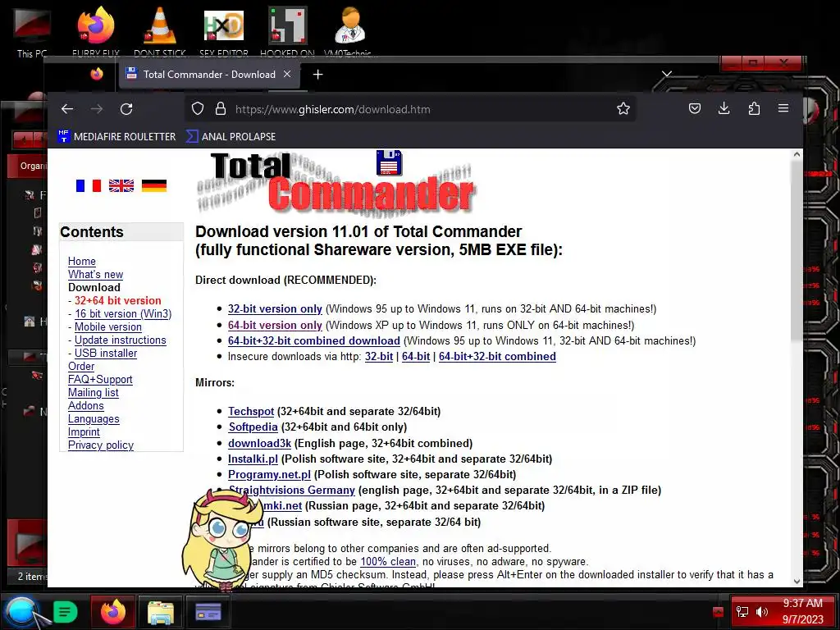
Task: Open the Straightvisions Germany mirror link
Action: point(292,491)
